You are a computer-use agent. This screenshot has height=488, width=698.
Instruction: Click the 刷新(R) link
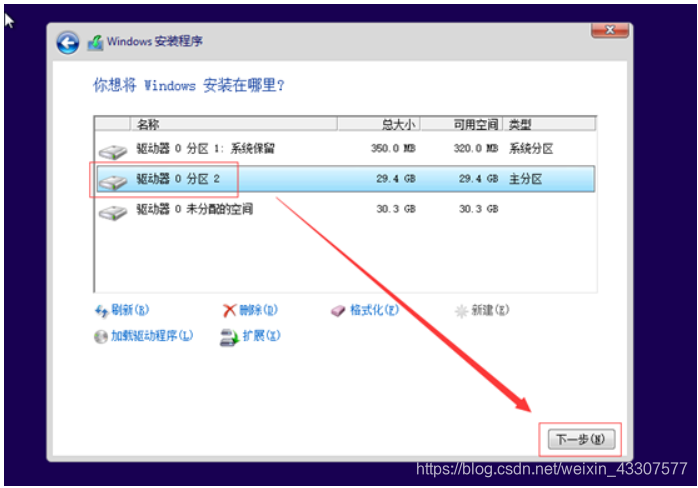pos(130,309)
